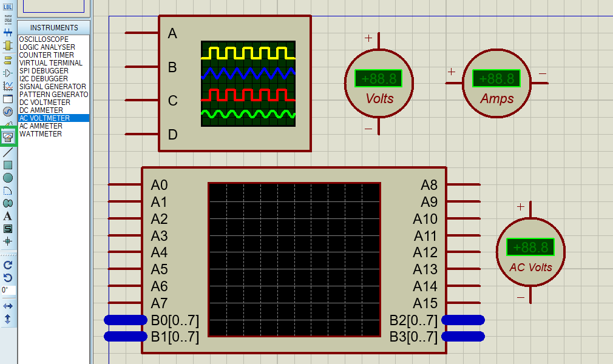Select DC AMMETER in the list
The image size is (613, 364).
pyautogui.click(x=54, y=110)
